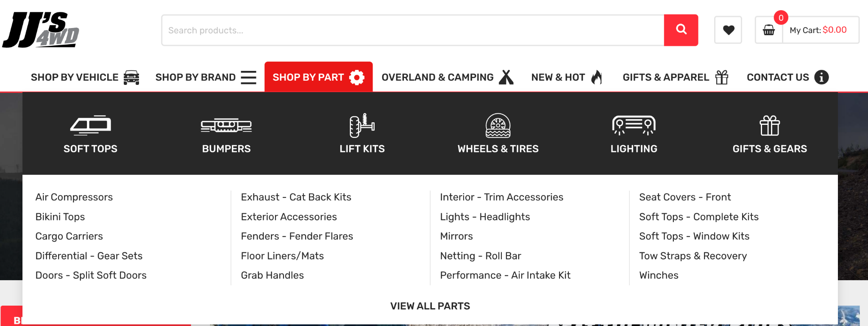
Task: Collapse the Shop by Part menu
Action: pyautogui.click(x=318, y=77)
